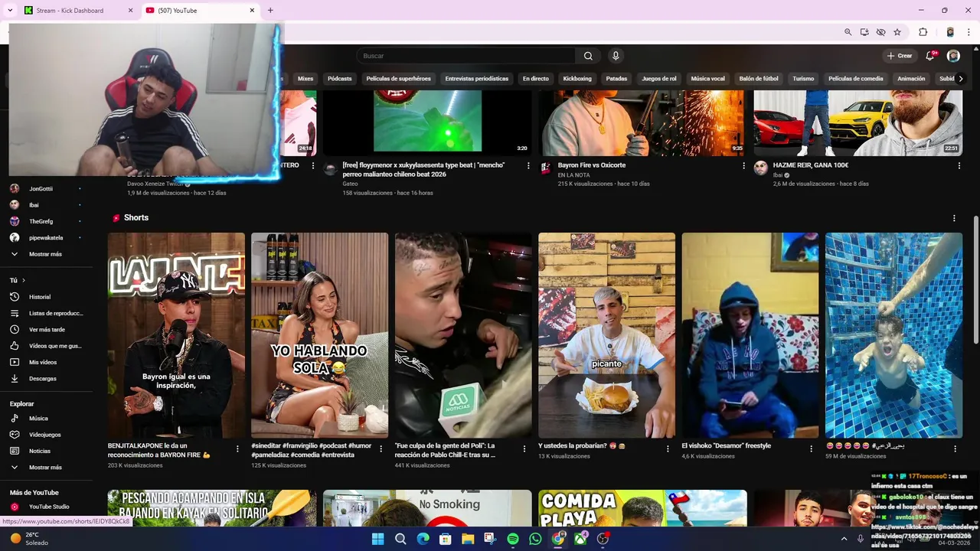Open Videojuegos under Explorar

coord(46,435)
